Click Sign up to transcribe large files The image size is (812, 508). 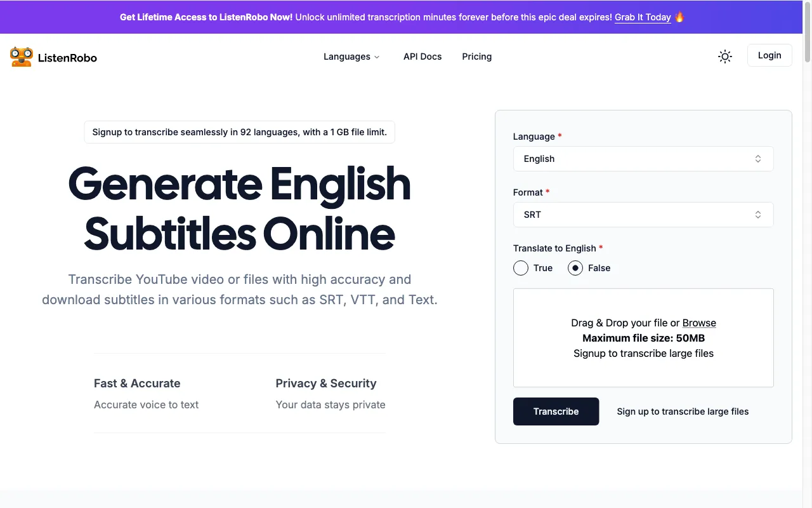pyautogui.click(x=683, y=411)
